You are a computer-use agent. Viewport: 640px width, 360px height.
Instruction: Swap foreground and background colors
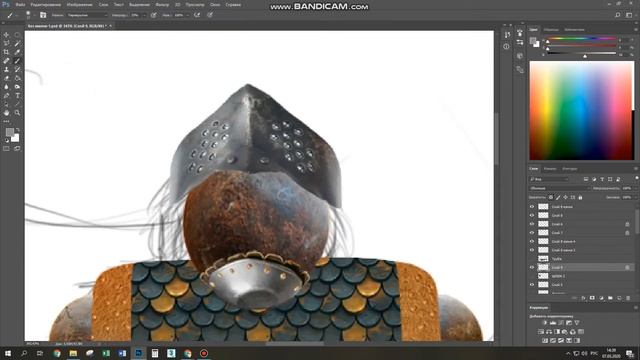pyautogui.click(x=18, y=130)
